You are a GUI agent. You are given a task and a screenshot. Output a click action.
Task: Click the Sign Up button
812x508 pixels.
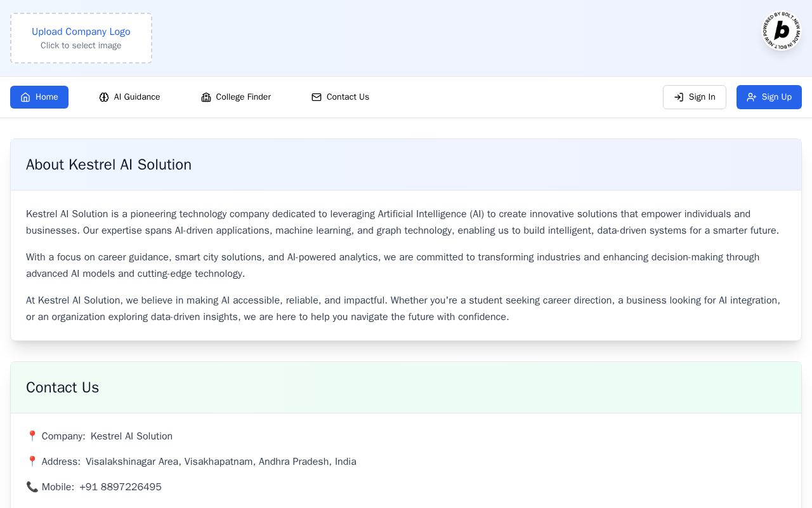tap(769, 97)
